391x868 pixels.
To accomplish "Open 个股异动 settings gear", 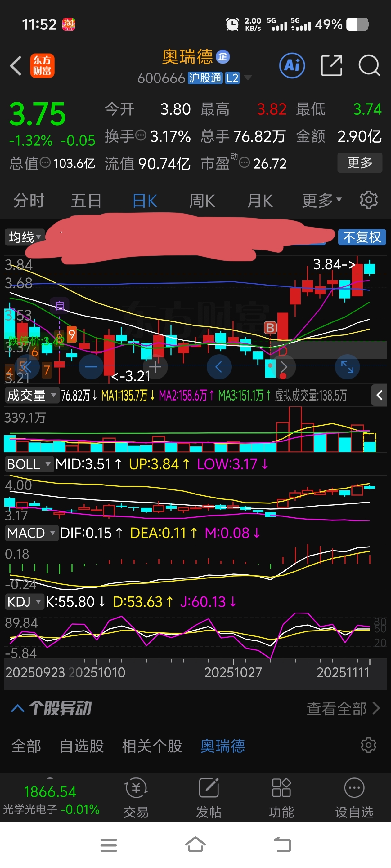I will click(368, 745).
